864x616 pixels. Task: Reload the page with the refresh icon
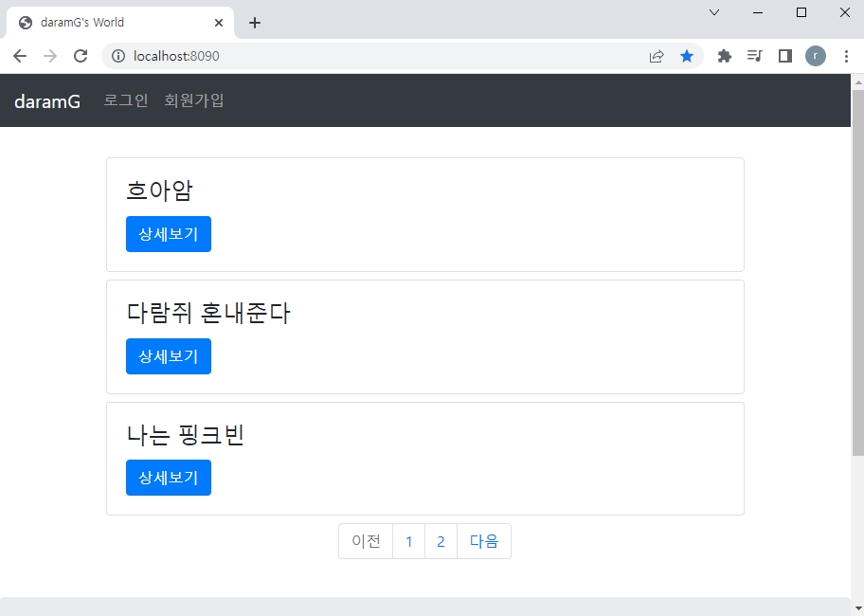81,56
